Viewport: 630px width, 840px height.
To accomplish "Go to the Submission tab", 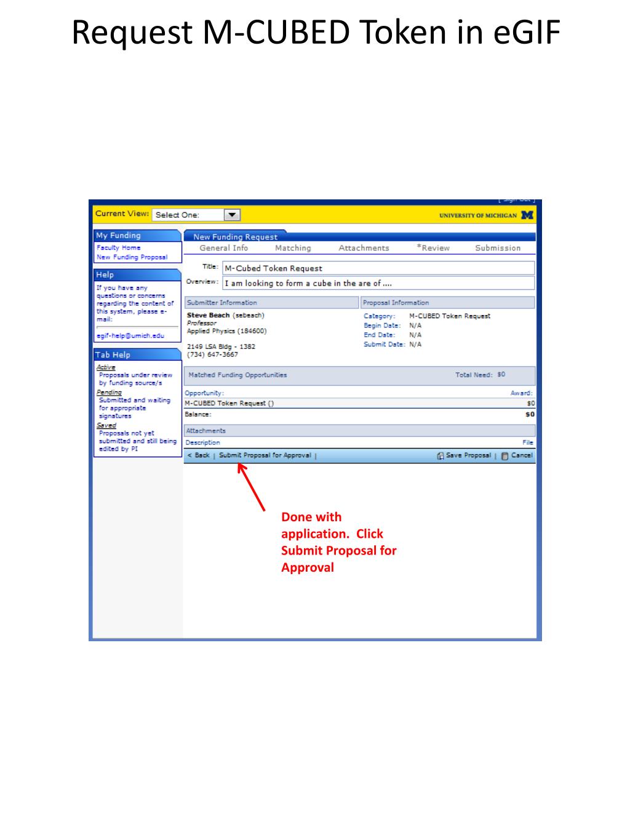I will coord(498,248).
